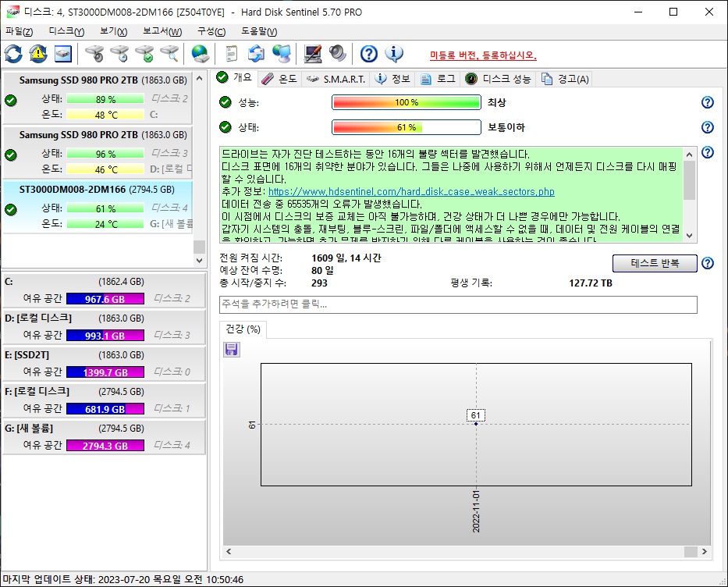Click graph horizontal scrollbar right arrow
Screen dimensions: 728x587
[x=705, y=551]
